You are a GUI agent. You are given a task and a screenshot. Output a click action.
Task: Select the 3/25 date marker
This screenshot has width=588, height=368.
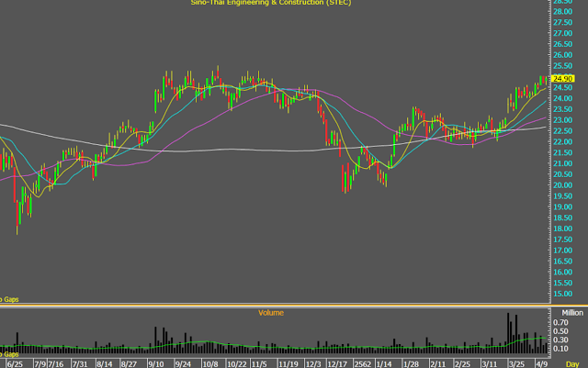516,364
